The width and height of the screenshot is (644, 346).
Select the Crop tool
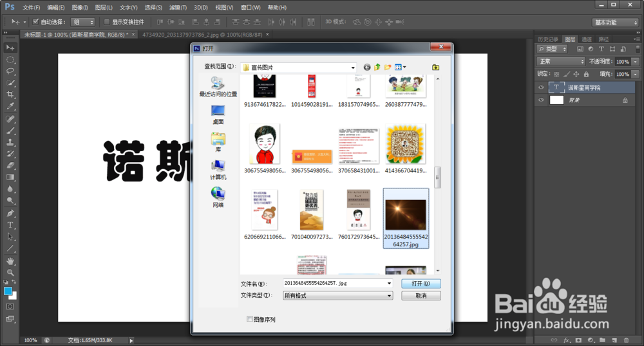(x=10, y=95)
